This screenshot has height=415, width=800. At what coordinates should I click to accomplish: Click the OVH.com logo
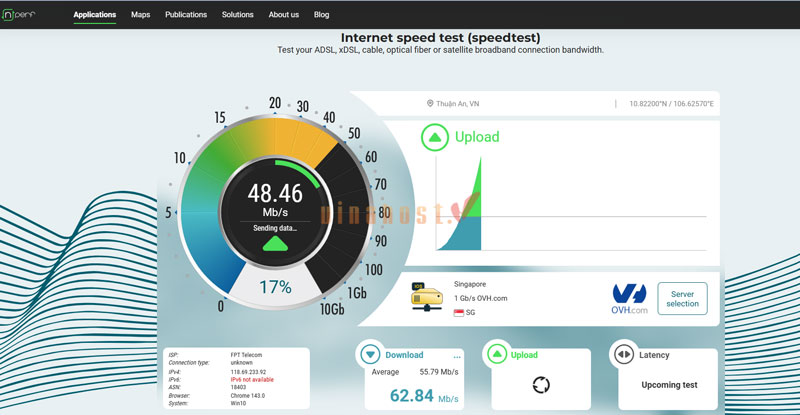coord(630,297)
